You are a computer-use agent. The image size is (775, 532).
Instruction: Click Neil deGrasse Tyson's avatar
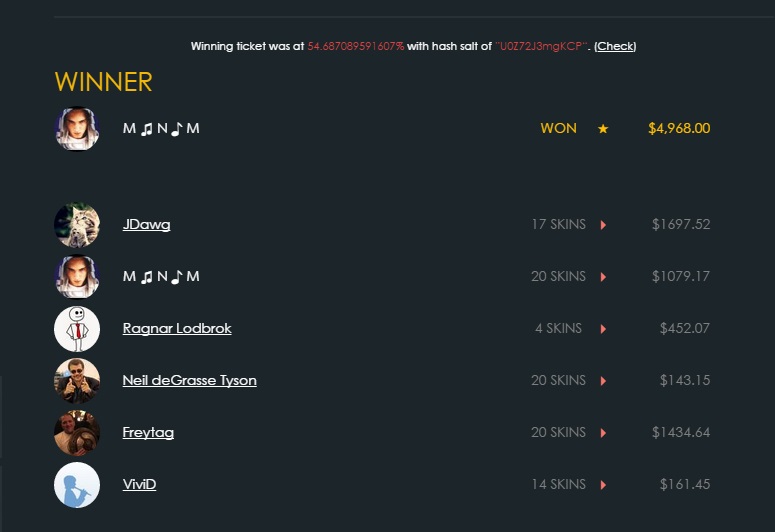(77, 381)
